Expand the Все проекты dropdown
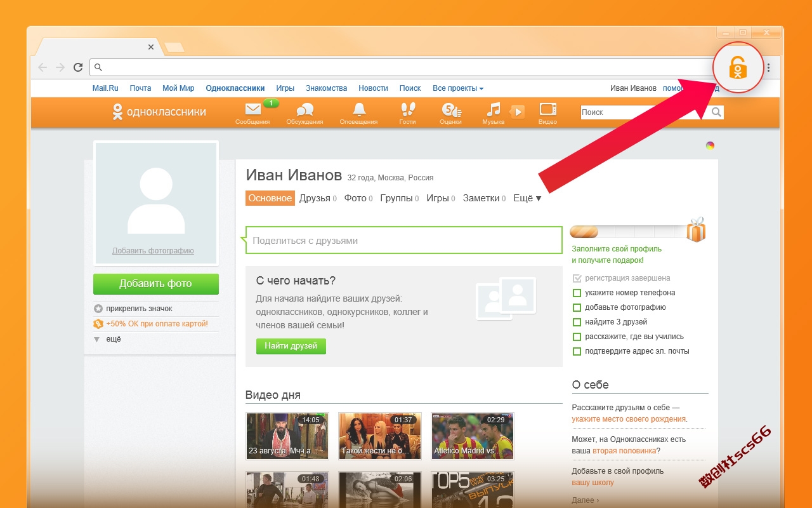This screenshot has width=812, height=508. [x=458, y=88]
